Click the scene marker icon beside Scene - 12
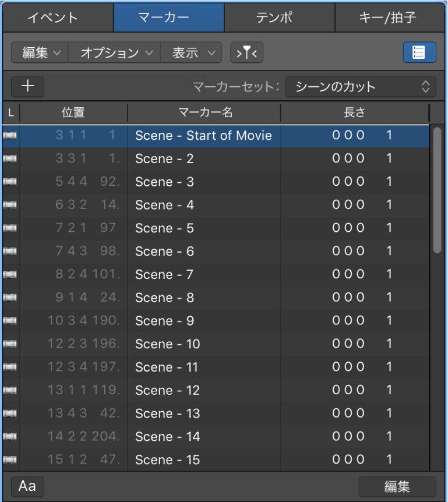 pos(10,391)
